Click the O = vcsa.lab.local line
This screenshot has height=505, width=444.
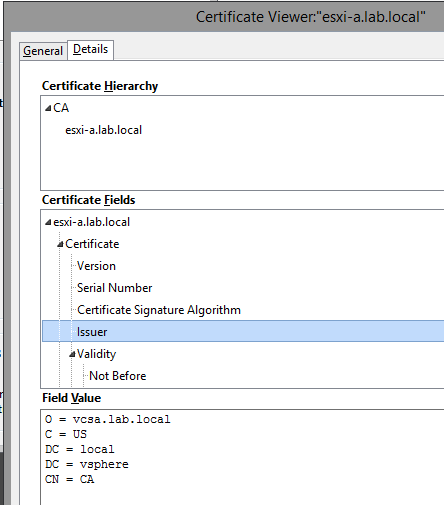(108, 419)
